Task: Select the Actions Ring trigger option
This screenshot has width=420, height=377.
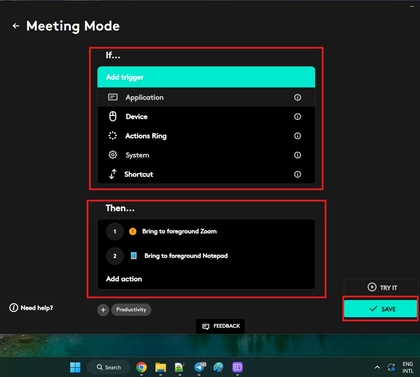Action: tap(206, 136)
